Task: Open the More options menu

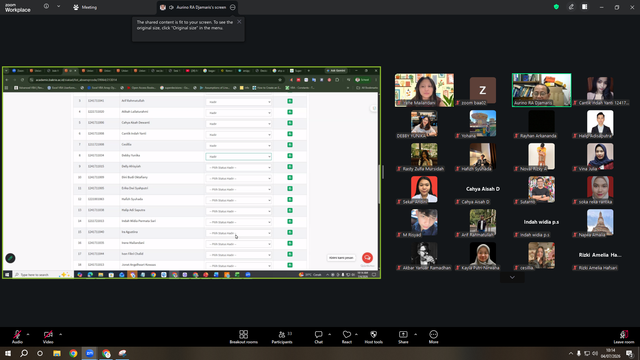Action: coord(433,337)
